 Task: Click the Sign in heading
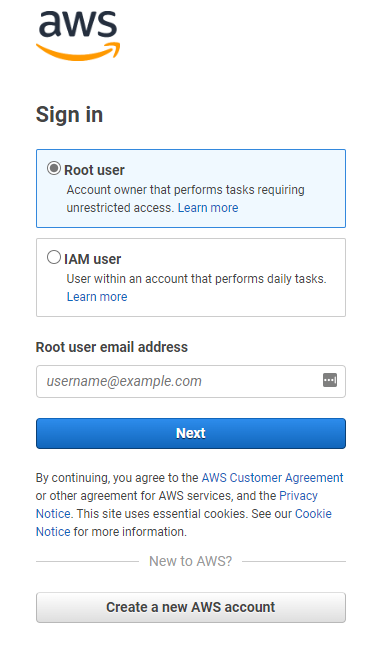(69, 114)
